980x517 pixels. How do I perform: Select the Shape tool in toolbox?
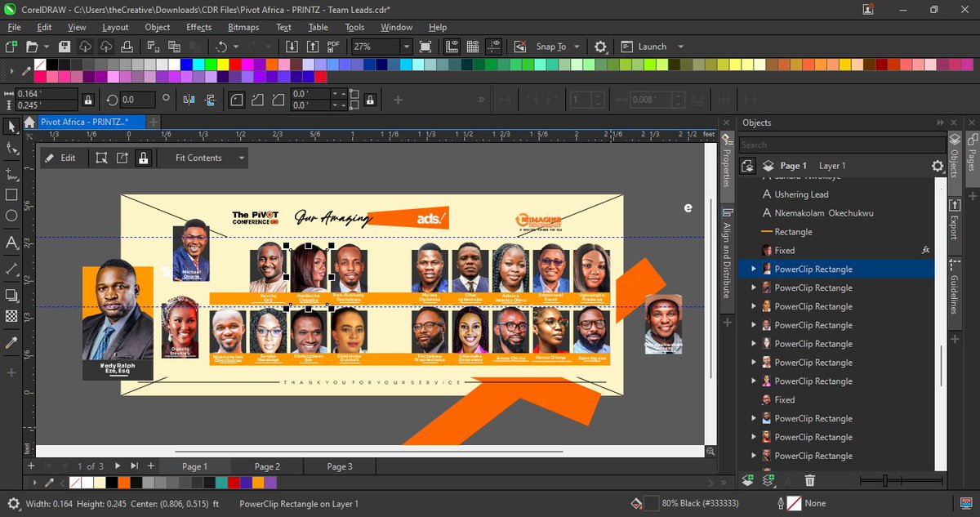point(11,148)
